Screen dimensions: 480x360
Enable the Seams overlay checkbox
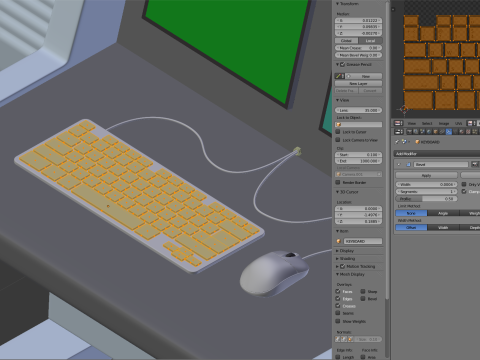coord(338,313)
